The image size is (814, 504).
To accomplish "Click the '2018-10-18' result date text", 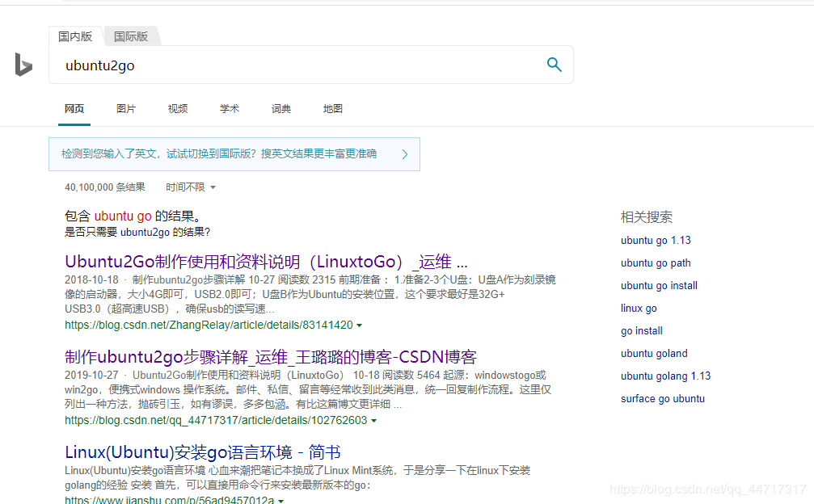I will point(91,280).
